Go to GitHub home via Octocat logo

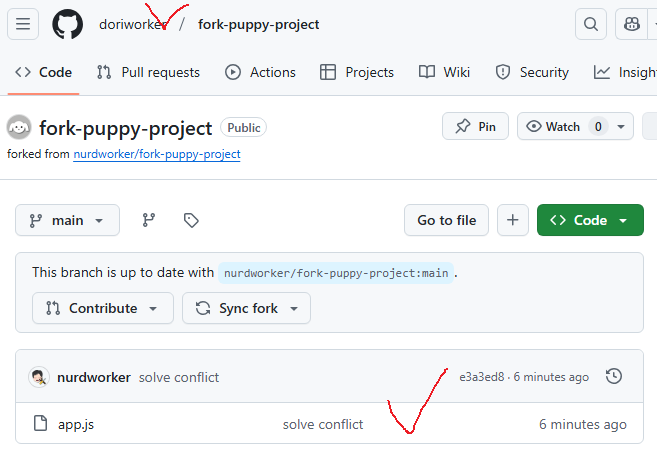[67, 24]
